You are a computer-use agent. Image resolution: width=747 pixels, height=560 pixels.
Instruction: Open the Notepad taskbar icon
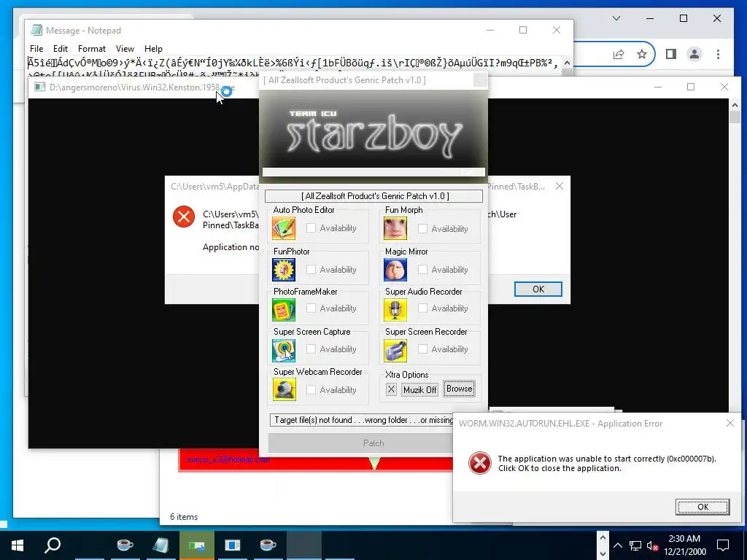(160, 545)
